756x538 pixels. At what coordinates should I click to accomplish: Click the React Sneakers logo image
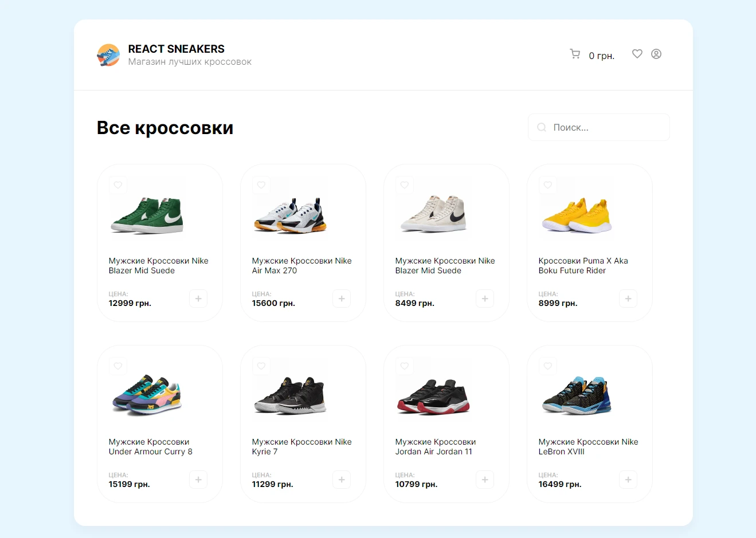108,55
